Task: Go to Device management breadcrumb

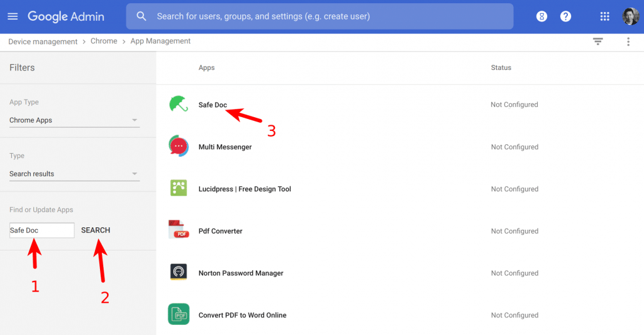Action: [43, 42]
